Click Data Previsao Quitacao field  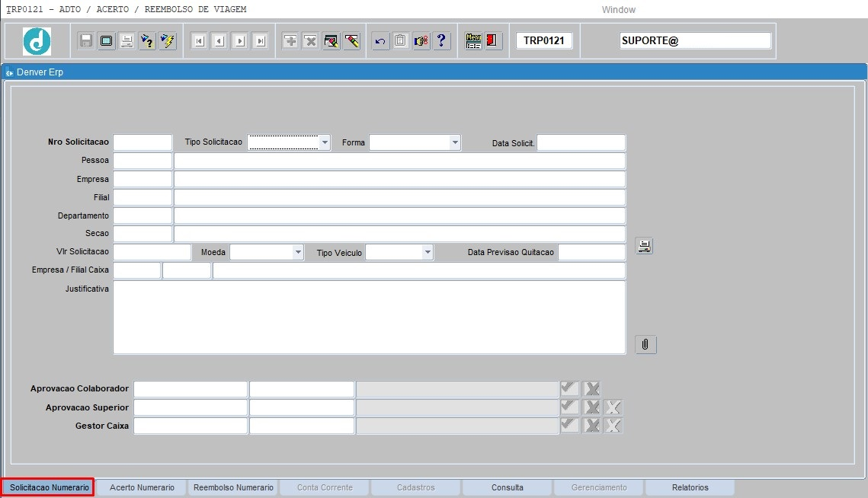[592, 252]
